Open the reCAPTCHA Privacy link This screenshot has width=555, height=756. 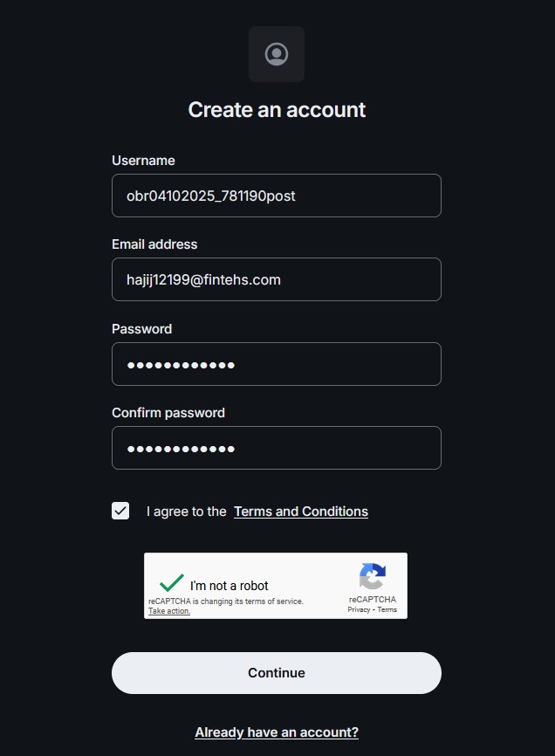tap(359, 609)
